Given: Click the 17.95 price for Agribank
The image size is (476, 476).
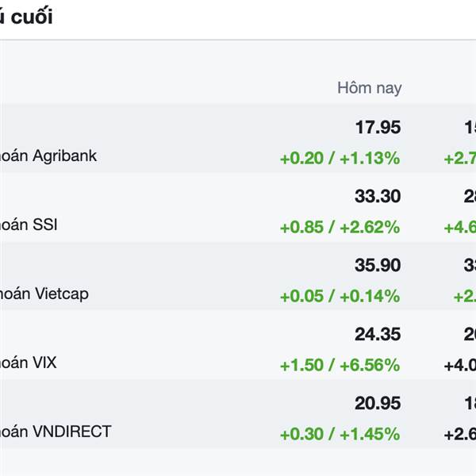Looking at the screenshot, I should [x=378, y=128].
